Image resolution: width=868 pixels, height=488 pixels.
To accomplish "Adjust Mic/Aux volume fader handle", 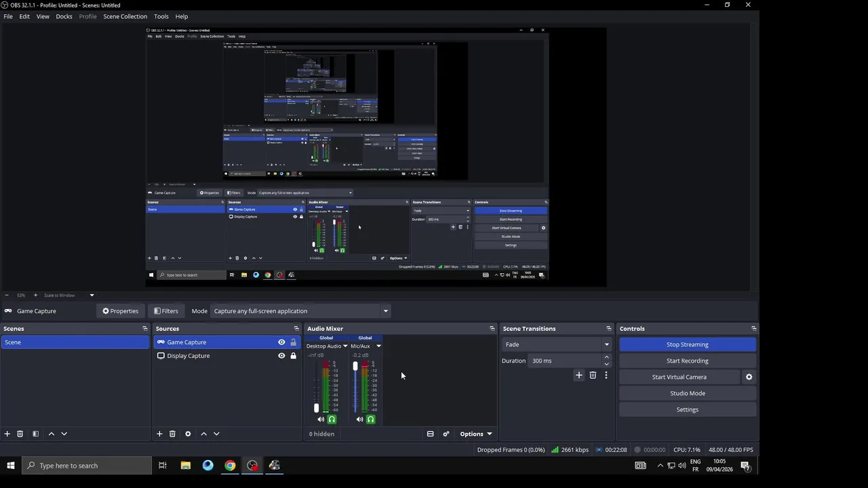I will click(355, 366).
